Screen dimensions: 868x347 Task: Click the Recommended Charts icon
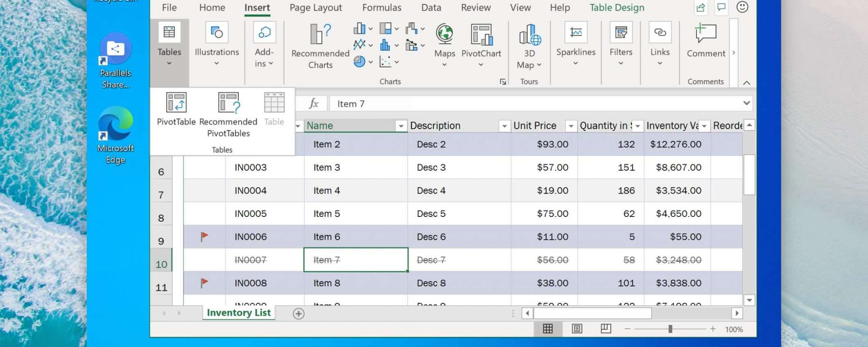(320, 34)
